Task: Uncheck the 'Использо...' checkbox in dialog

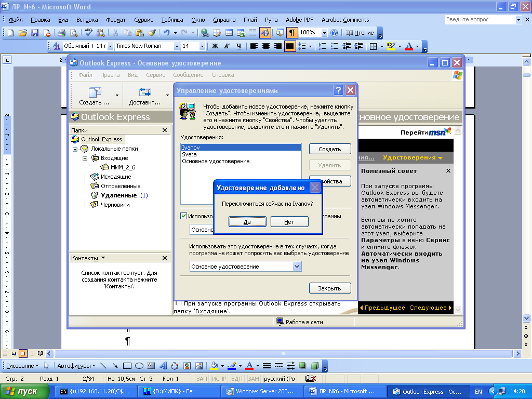Action: (x=183, y=216)
